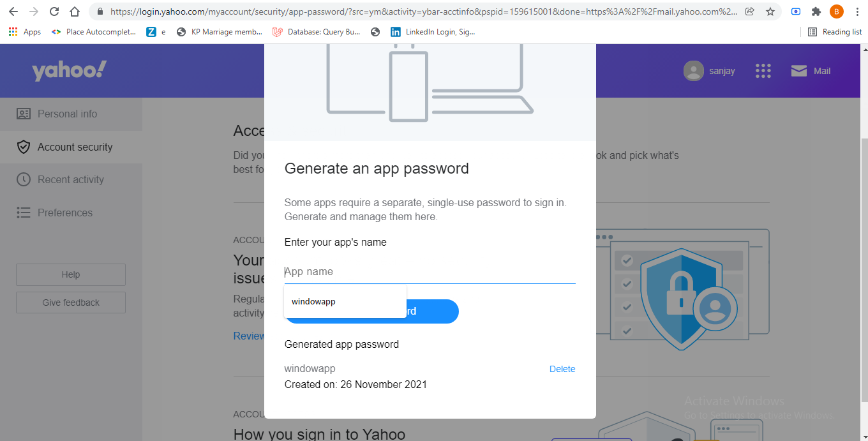The height and width of the screenshot is (441, 868).
Task: Open Personal info in sidebar
Action: click(67, 114)
